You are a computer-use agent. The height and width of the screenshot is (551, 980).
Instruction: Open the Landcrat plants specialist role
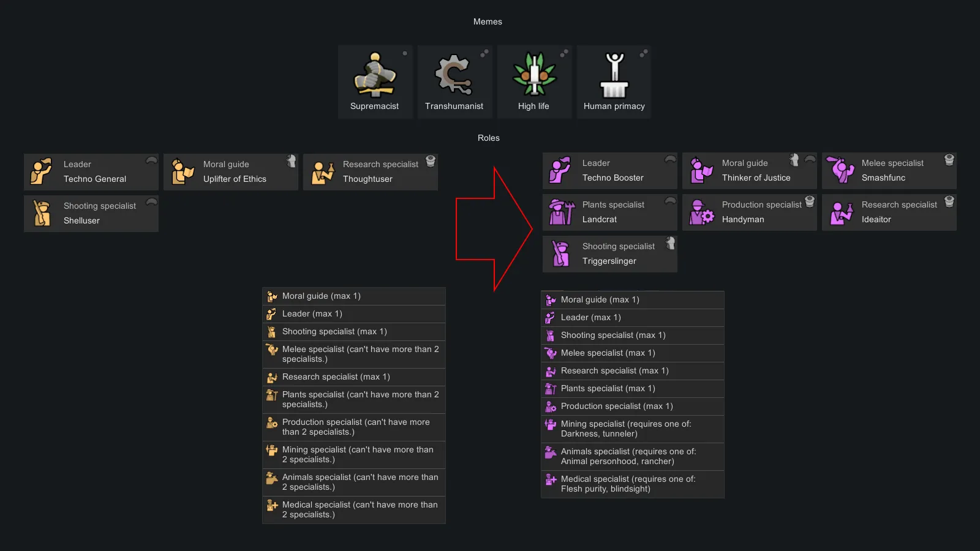[x=610, y=212]
